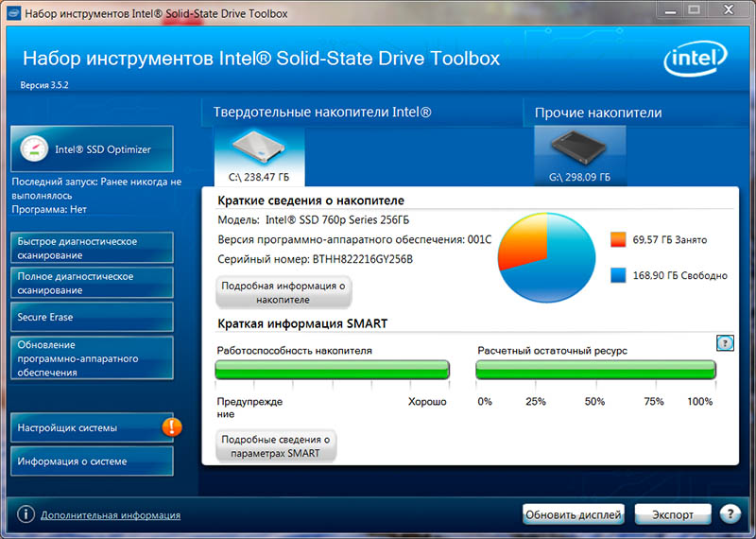756x539 pixels.
Task: Click the Экспорт button
Action: coord(673,514)
